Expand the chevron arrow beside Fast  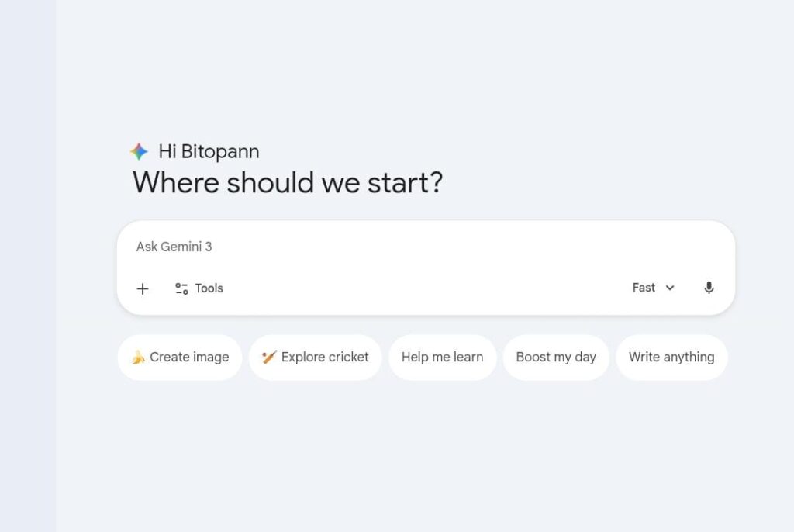pos(670,288)
